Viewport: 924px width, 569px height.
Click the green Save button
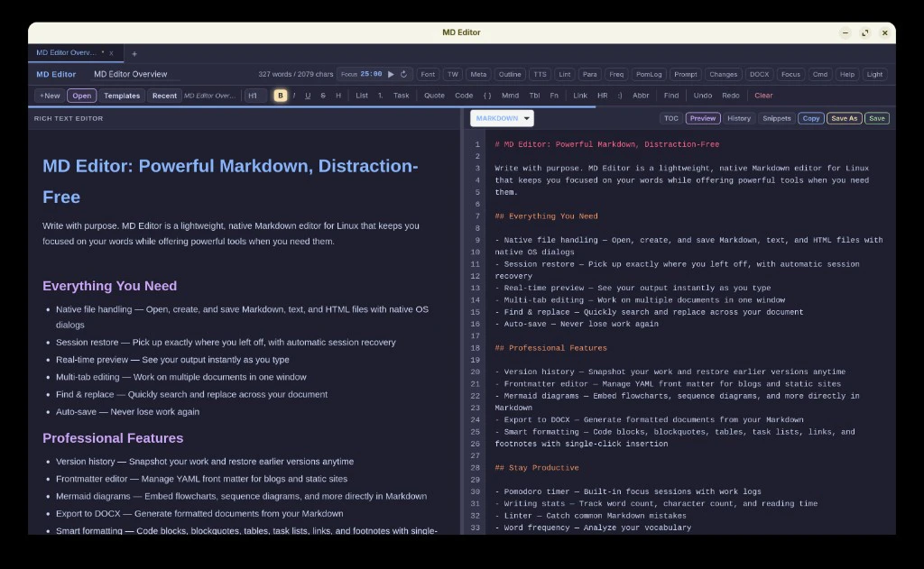point(877,118)
